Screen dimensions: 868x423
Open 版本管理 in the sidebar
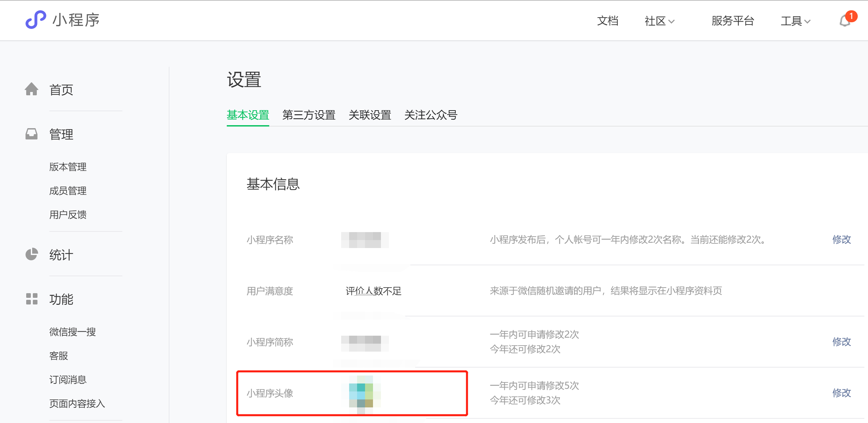(68, 167)
